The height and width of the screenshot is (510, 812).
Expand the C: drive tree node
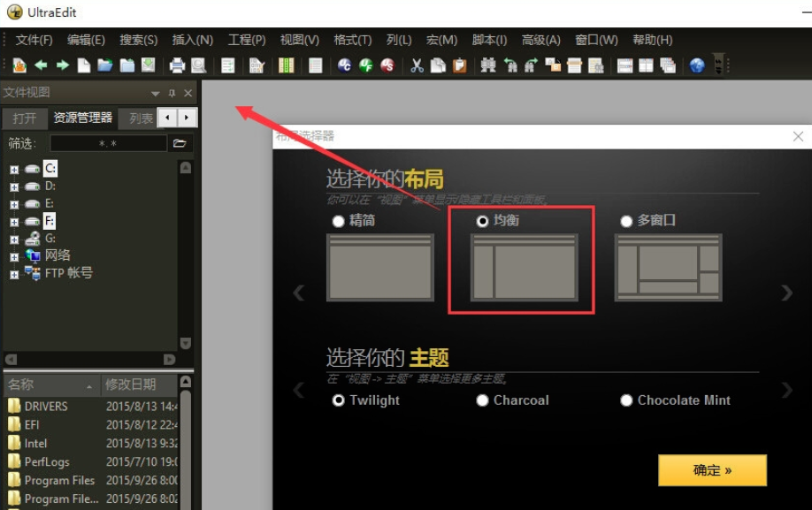[14, 169]
